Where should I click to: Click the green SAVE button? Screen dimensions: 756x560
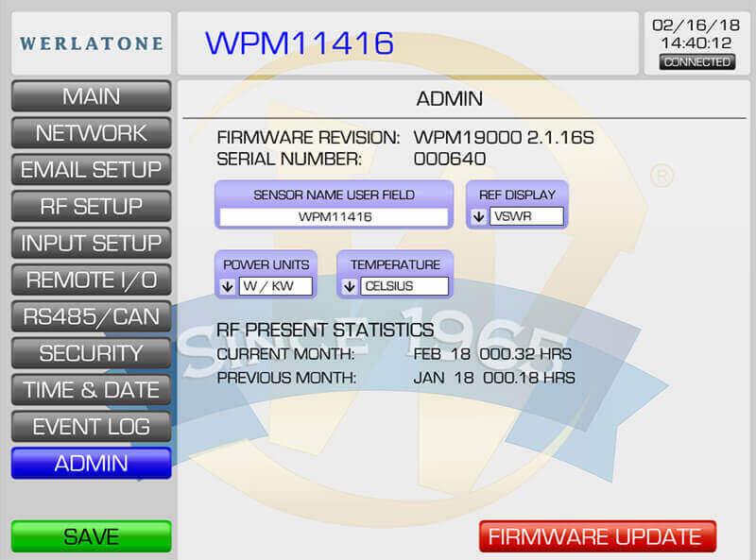tap(91, 536)
